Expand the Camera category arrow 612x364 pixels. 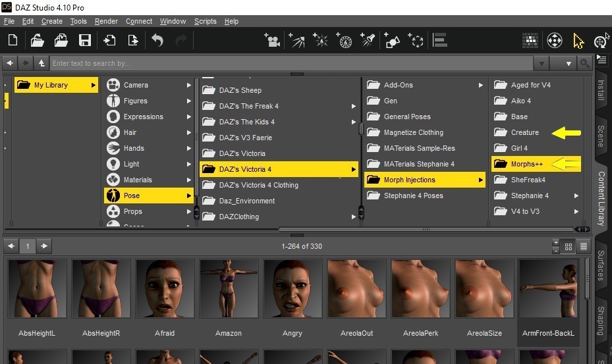point(189,85)
